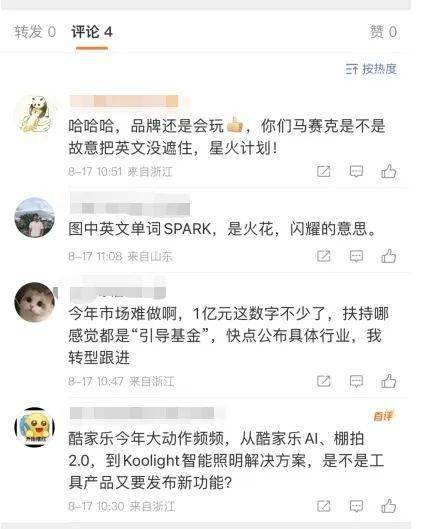Repost the Koolight comment

tap(324, 506)
